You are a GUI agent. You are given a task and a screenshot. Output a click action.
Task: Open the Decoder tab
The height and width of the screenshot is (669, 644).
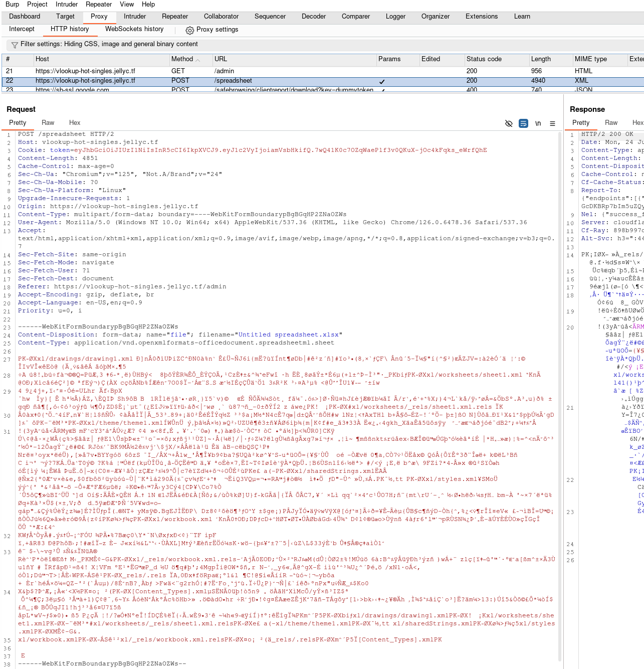click(x=314, y=17)
